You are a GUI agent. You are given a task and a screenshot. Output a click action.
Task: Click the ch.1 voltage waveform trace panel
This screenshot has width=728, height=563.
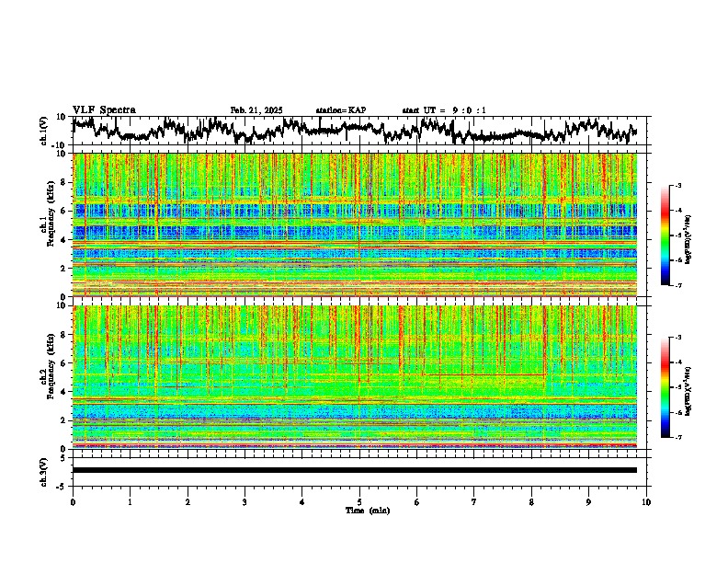tap(361, 131)
